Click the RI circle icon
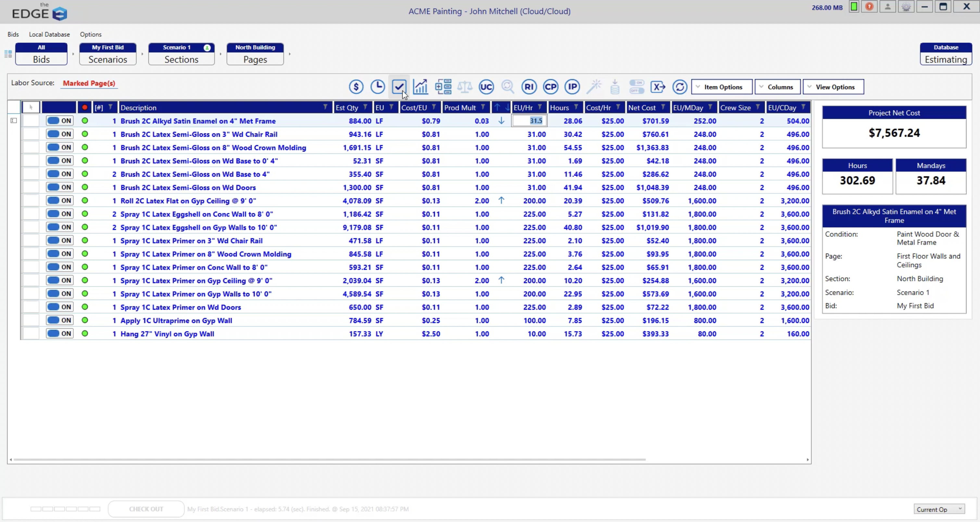Screen dimensions: 980x522 coord(529,87)
